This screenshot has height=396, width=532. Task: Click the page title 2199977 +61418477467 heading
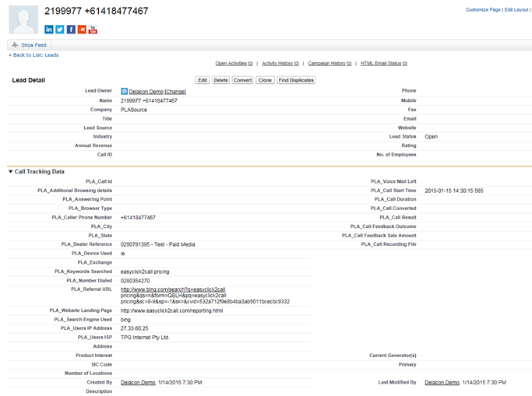tap(97, 11)
